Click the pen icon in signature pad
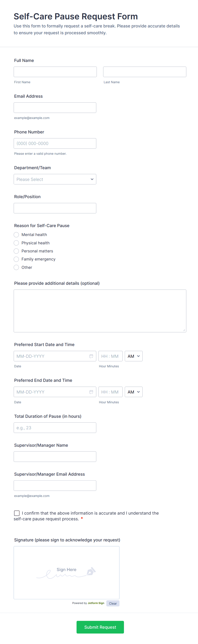Viewport: 198px width, 644px height. coord(91,571)
